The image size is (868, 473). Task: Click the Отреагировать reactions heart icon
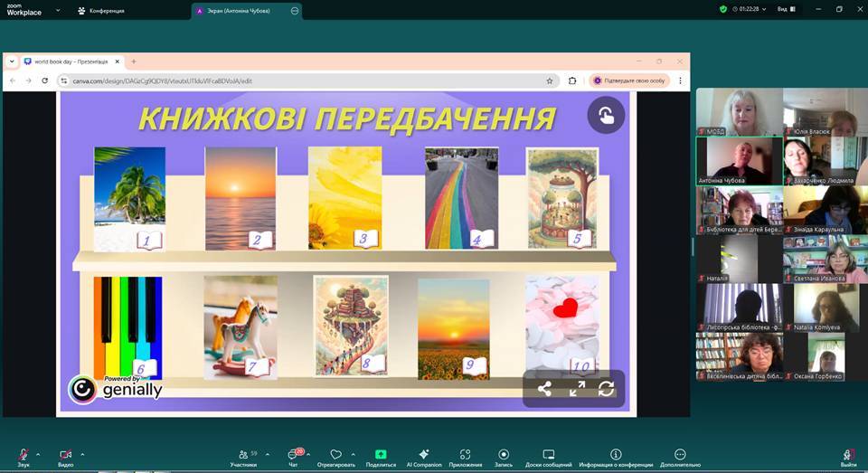click(336, 455)
